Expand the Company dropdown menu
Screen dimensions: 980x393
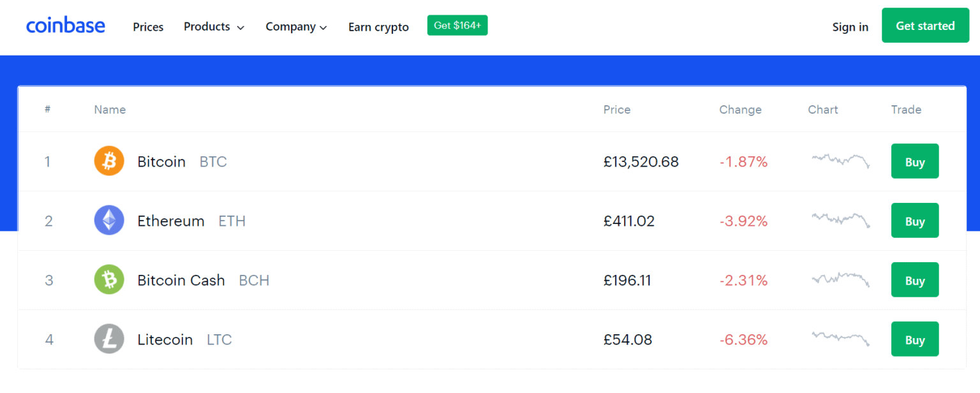pyautogui.click(x=296, y=27)
